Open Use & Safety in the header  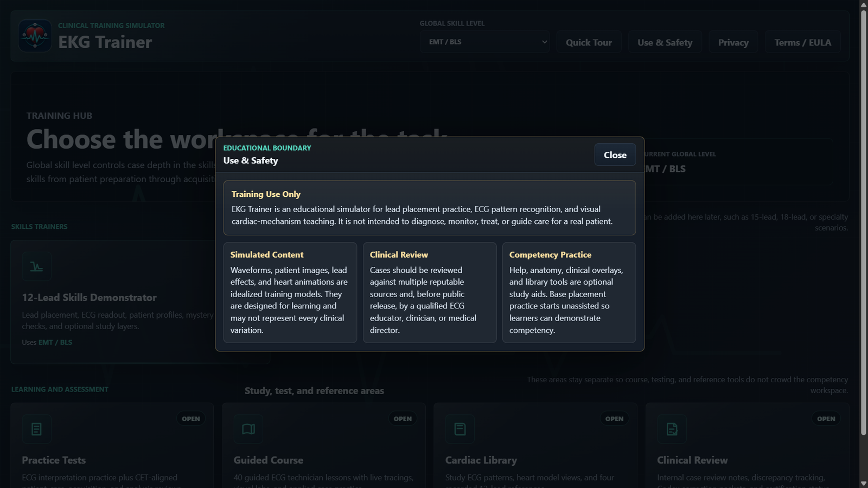tap(665, 42)
